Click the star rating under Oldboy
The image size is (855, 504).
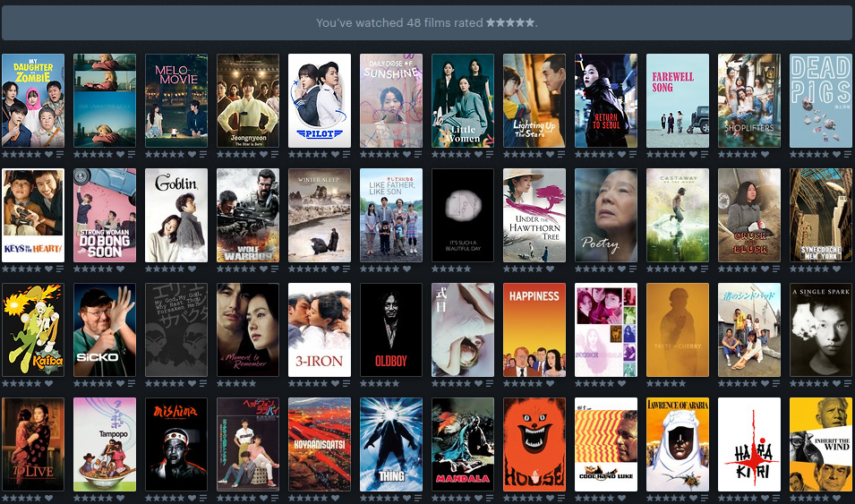pyautogui.click(x=380, y=383)
